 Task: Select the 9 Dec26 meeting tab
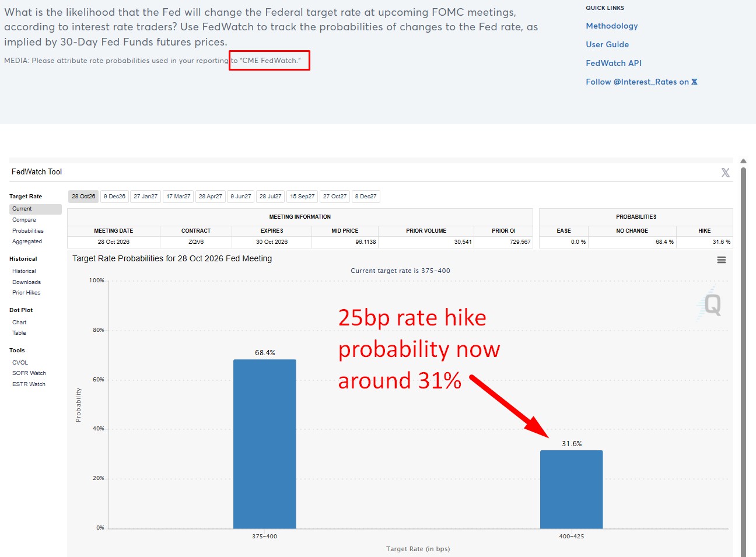click(114, 197)
